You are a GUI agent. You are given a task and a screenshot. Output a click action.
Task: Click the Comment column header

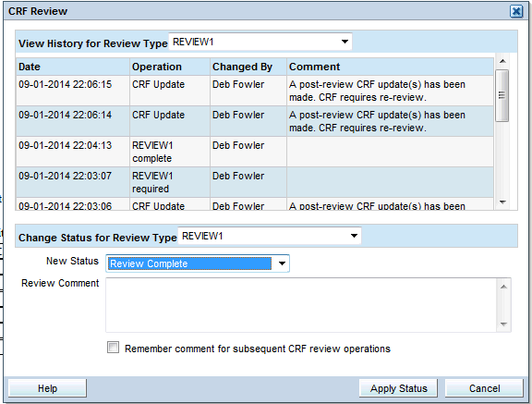pos(390,67)
